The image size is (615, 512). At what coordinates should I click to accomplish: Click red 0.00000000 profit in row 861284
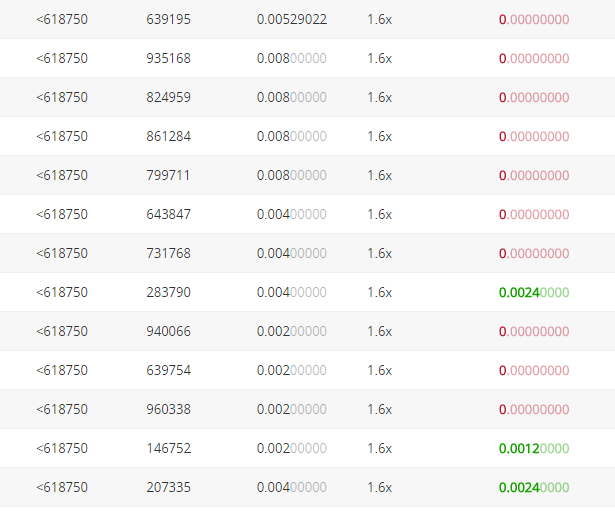[534, 136]
